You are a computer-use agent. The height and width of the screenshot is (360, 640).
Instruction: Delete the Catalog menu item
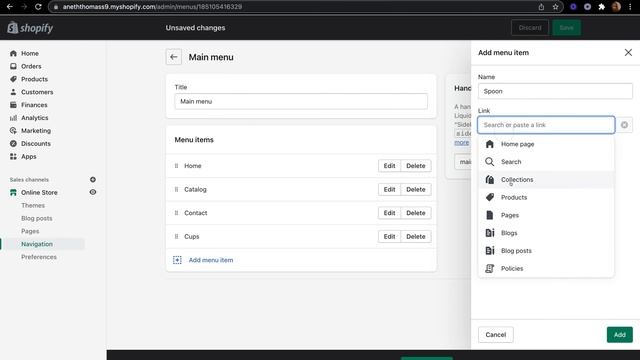tap(416, 189)
